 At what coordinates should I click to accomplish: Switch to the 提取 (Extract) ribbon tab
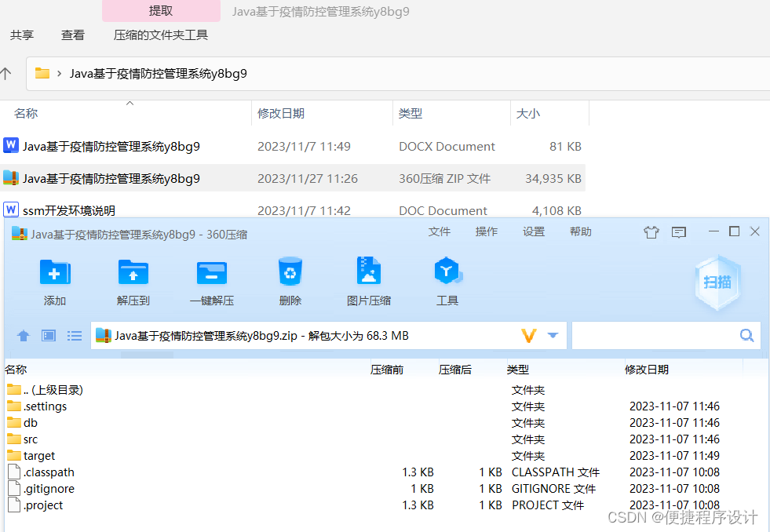160,10
